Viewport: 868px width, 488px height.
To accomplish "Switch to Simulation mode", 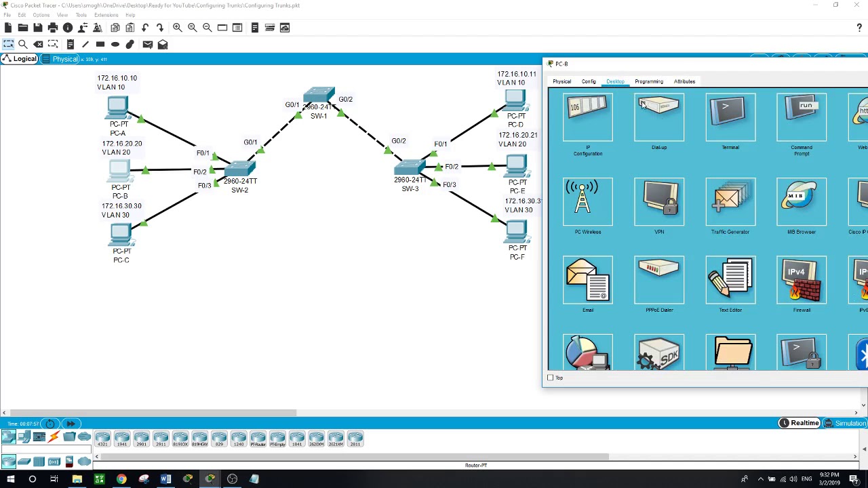I will click(845, 423).
